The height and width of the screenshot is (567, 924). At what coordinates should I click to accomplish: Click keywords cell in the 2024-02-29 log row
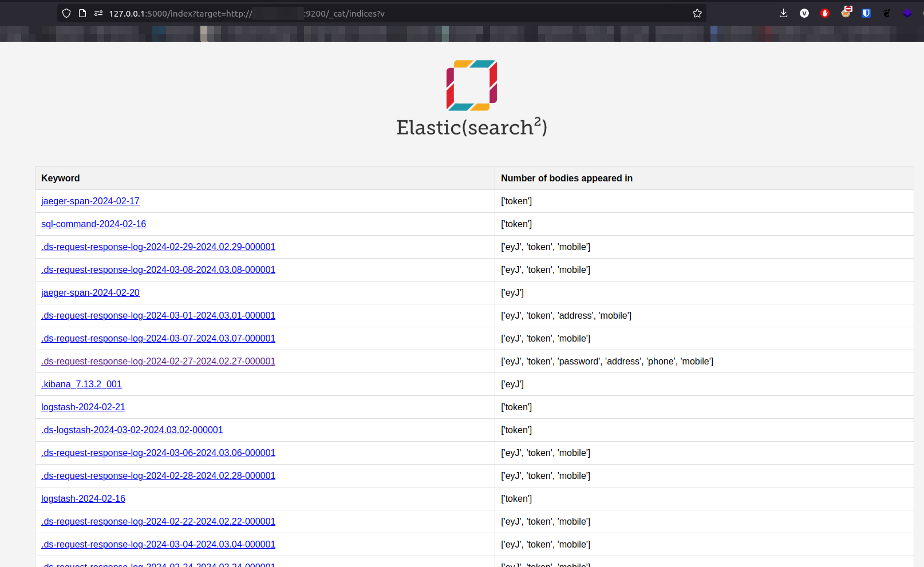tap(704, 247)
